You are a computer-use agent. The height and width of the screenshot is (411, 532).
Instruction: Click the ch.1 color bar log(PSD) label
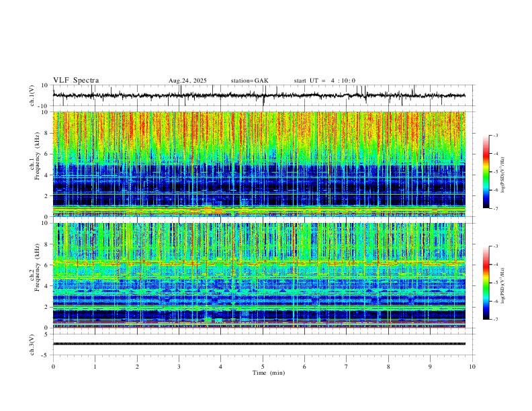(x=502, y=175)
